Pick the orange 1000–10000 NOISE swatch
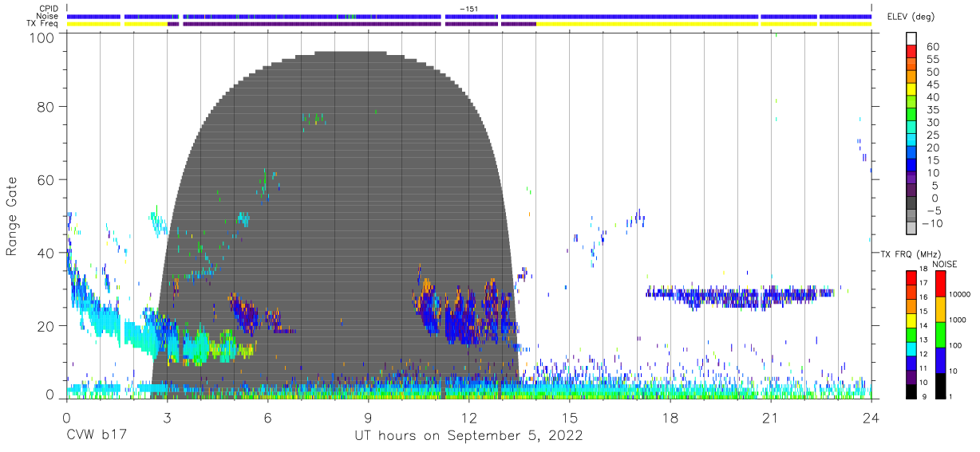 [940, 309]
